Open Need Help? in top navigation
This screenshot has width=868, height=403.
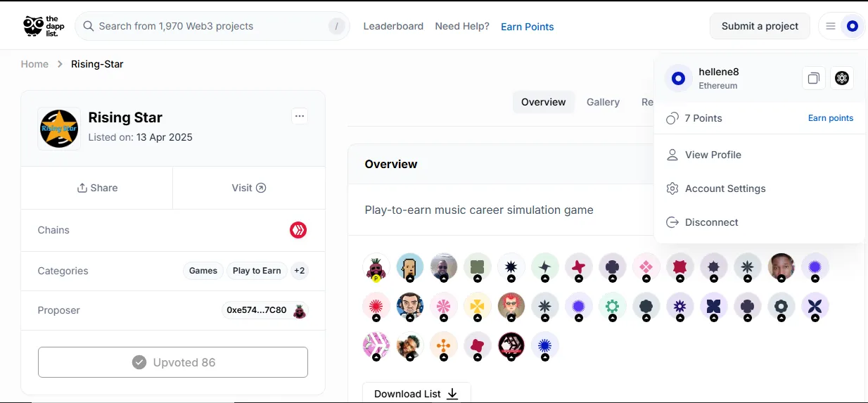click(462, 26)
